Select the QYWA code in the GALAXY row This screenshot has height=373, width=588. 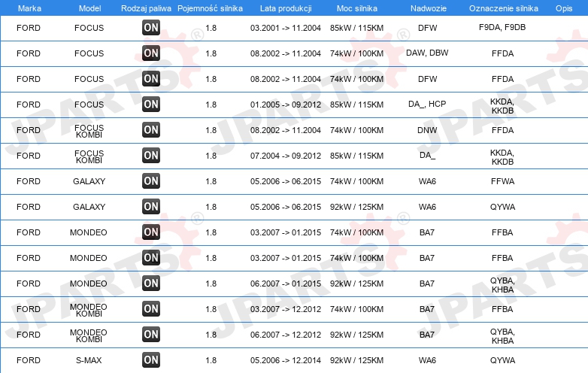(x=502, y=207)
